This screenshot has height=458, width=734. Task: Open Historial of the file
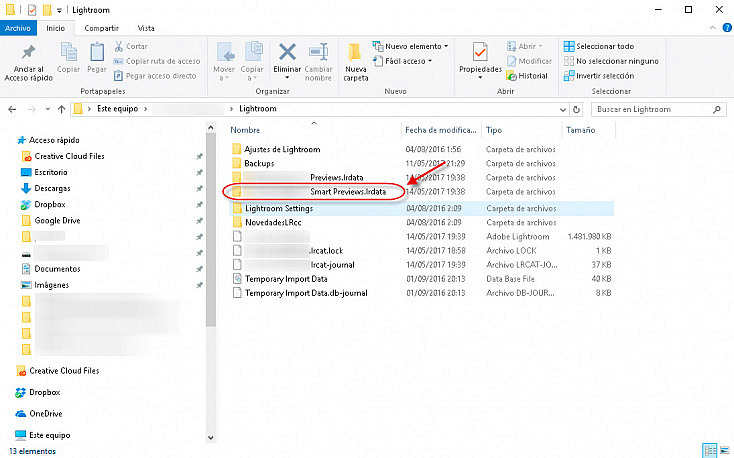[528, 76]
